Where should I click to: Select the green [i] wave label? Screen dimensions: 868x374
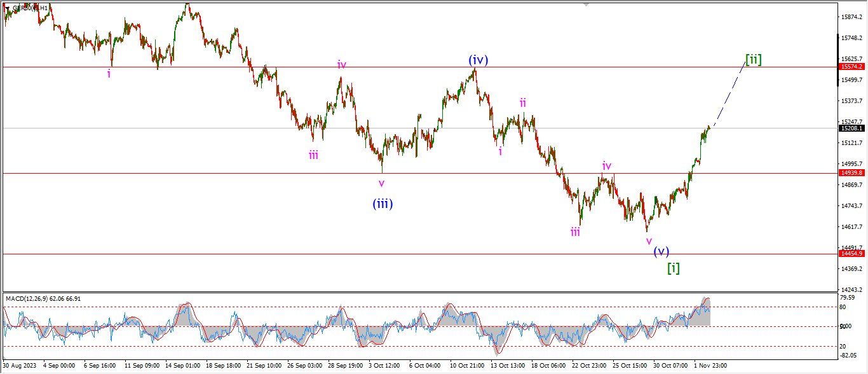click(x=674, y=268)
